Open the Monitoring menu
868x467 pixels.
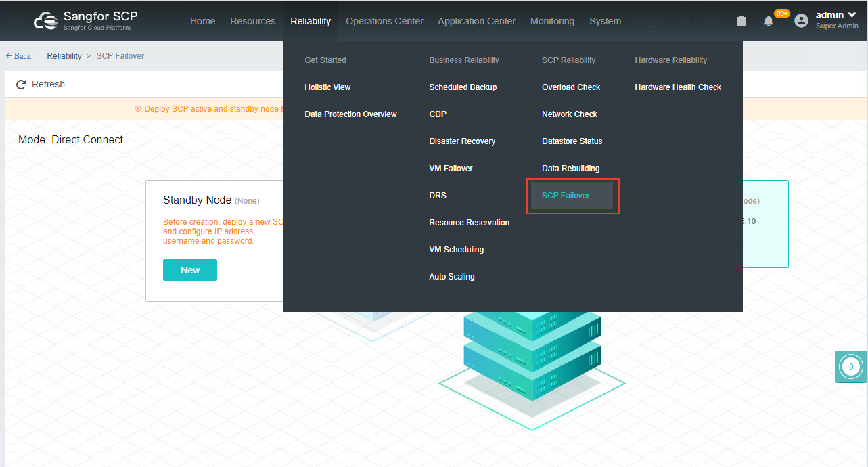point(552,21)
